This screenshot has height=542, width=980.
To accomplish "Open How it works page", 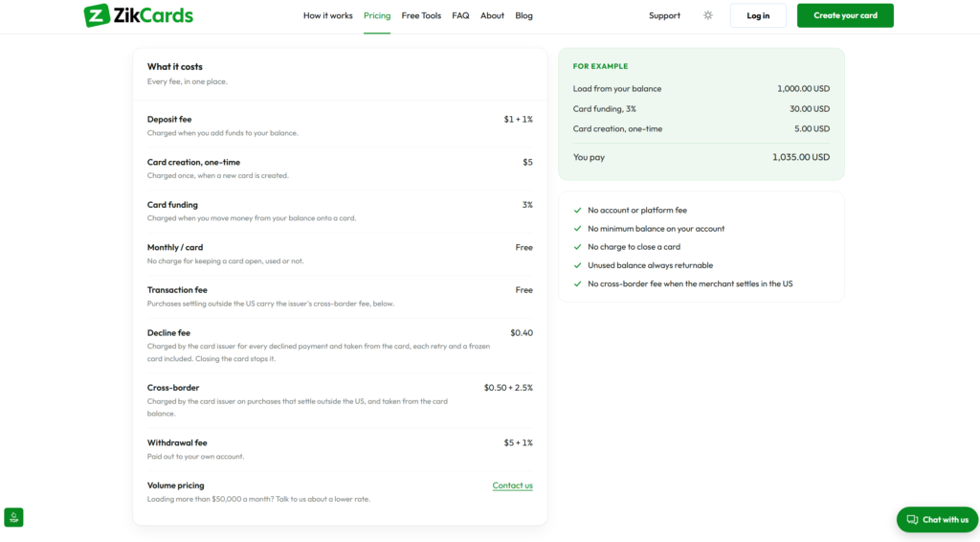I will pyautogui.click(x=327, y=15).
